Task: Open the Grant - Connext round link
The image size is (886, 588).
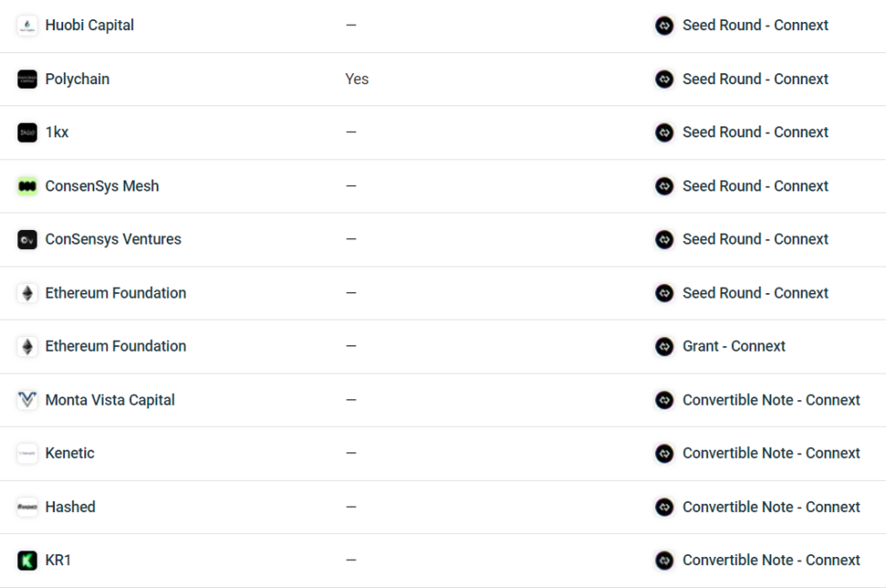Action: click(734, 346)
